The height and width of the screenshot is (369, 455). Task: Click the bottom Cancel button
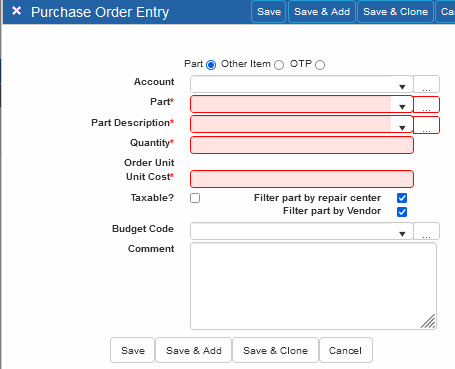(345, 350)
